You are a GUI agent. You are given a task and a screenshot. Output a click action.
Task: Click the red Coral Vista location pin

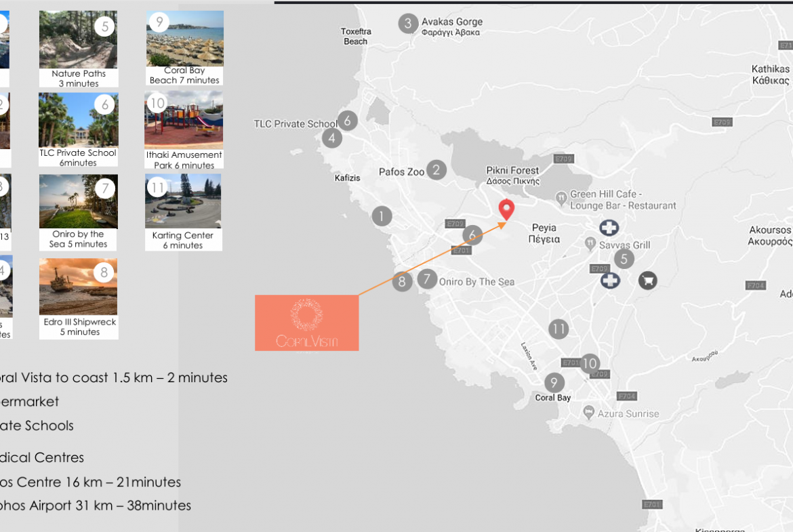506,209
